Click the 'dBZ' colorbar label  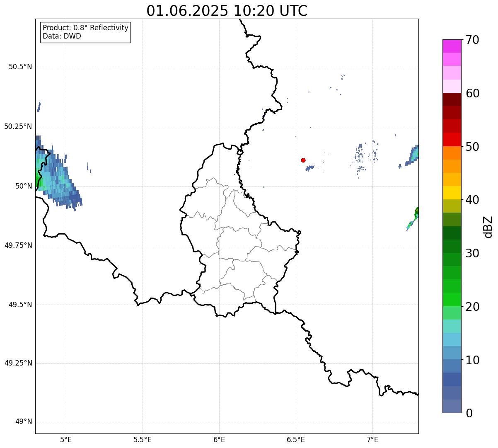coord(488,227)
